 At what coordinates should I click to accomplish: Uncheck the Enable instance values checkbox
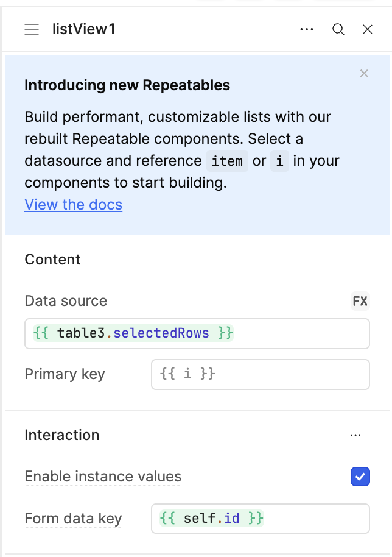[x=360, y=477]
